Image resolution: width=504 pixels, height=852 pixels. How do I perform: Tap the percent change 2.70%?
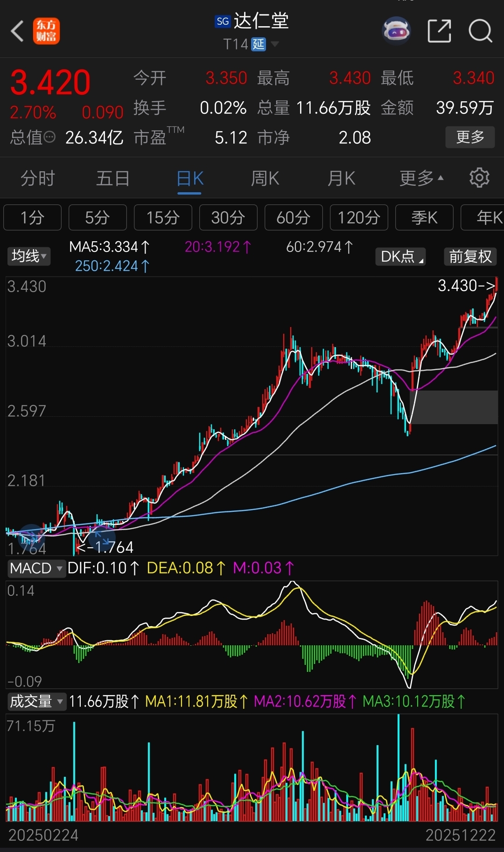(33, 112)
